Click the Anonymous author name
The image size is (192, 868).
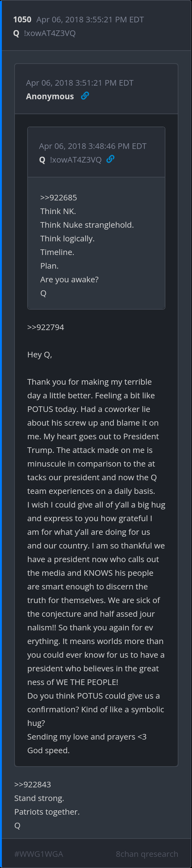point(50,96)
